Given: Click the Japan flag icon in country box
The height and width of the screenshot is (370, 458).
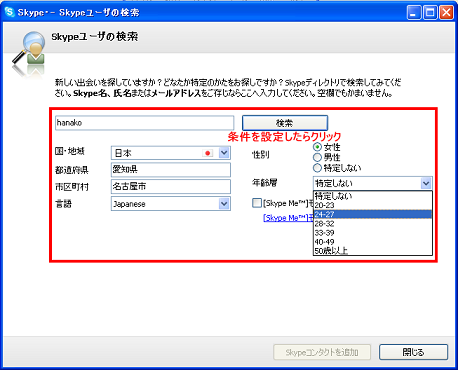Looking at the screenshot, I should (x=208, y=153).
